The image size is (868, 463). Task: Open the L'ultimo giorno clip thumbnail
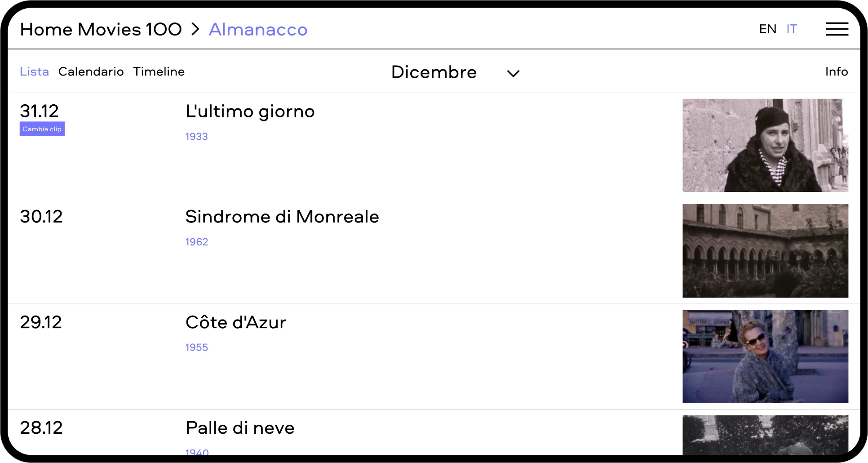tap(765, 145)
